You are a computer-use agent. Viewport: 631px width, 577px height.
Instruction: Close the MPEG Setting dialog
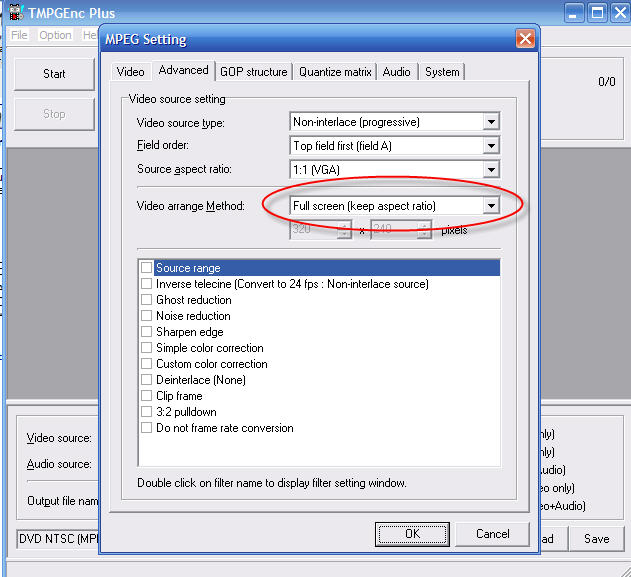[x=526, y=39]
